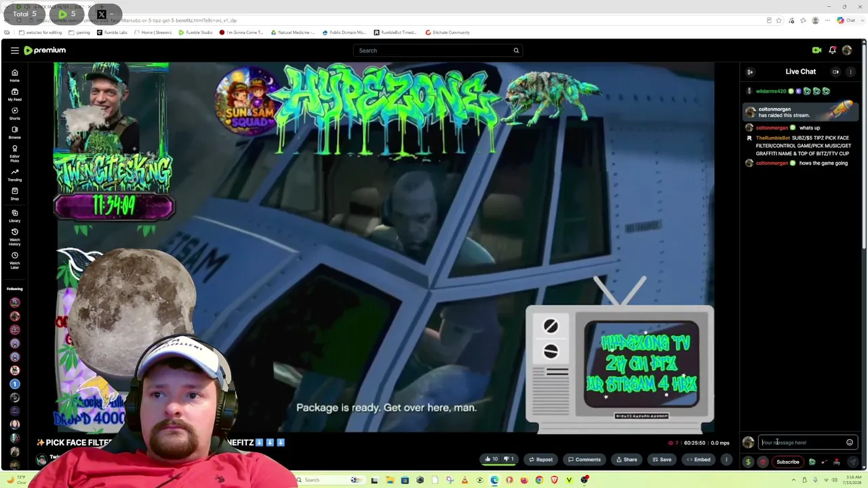Screen dimensions: 868x488
Task: Open the Rumble hamburger menu
Action: [x=14, y=50]
